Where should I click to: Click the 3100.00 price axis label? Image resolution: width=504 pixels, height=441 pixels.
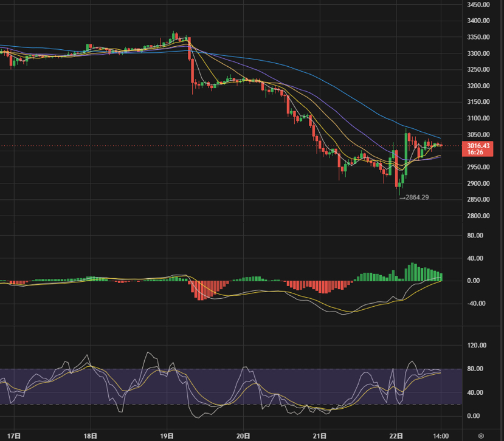[478, 118]
